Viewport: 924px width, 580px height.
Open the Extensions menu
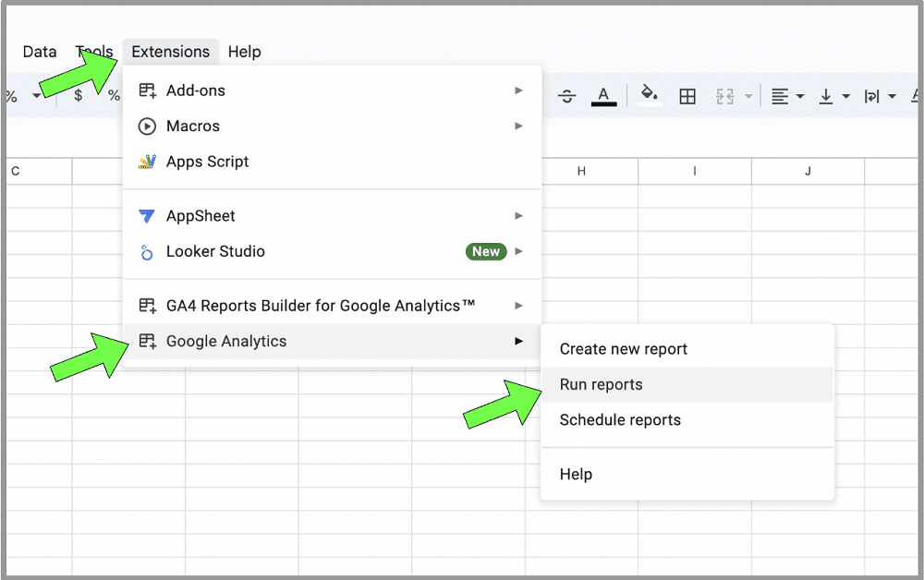click(x=170, y=51)
